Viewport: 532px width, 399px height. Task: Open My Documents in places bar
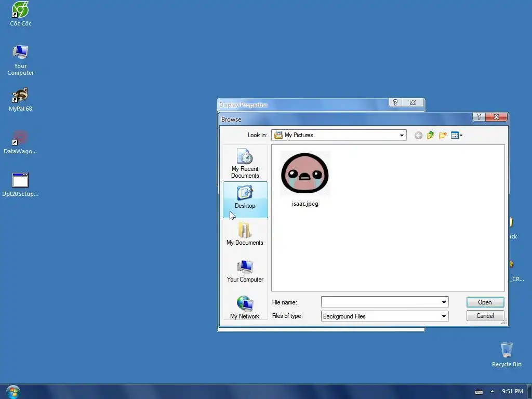[245, 234]
